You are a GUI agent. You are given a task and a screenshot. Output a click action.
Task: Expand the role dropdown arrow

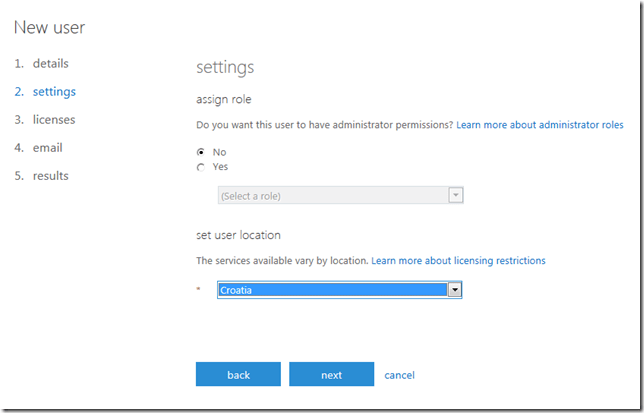pyautogui.click(x=456, y=195)
